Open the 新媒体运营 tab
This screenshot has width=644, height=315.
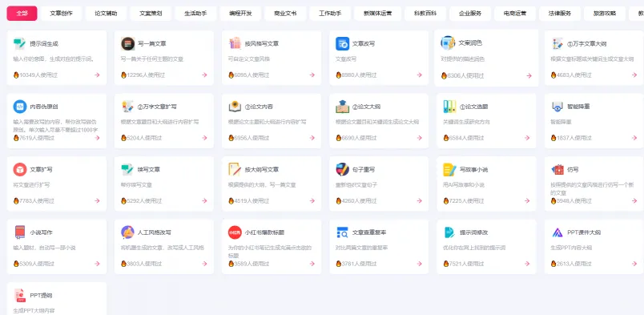coord(377,13)
